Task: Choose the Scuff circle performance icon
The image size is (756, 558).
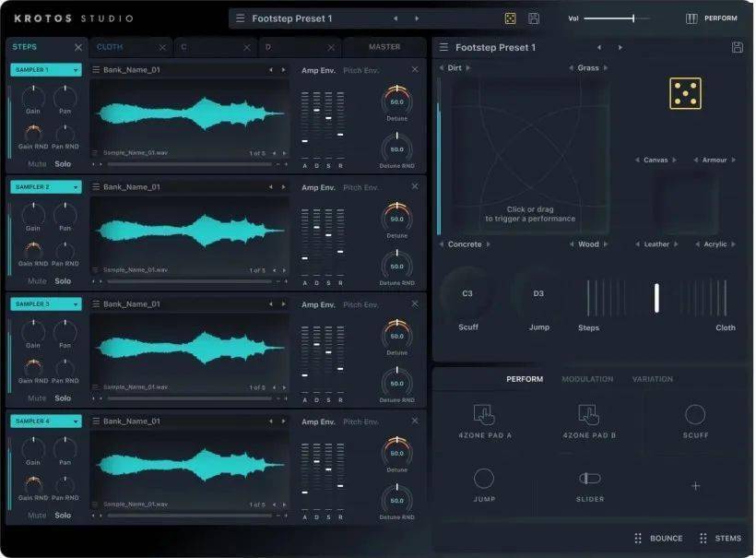Action: pyautogui.click(x=695, y=415)
